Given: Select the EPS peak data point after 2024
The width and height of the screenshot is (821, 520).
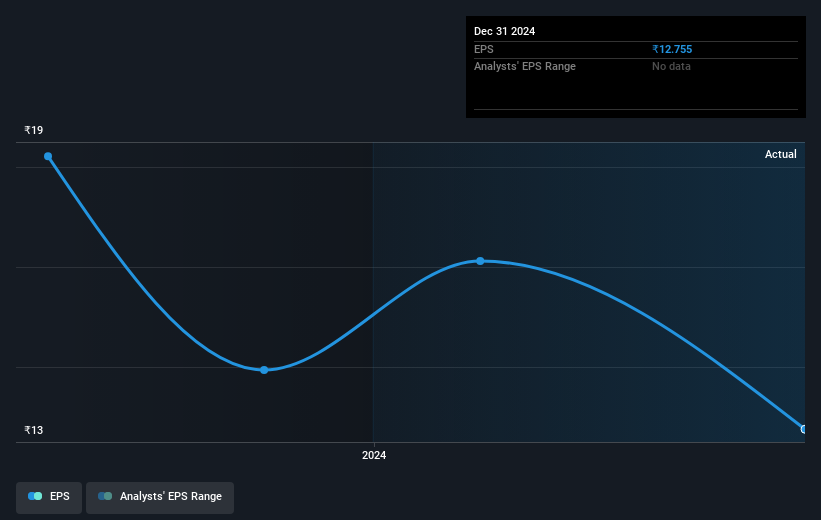Looking at the screenshot, I should pos(480,261).
